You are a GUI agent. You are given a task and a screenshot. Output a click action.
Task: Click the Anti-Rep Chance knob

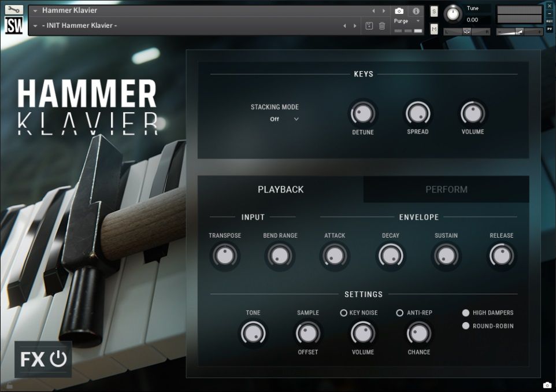tap(419, 333)
